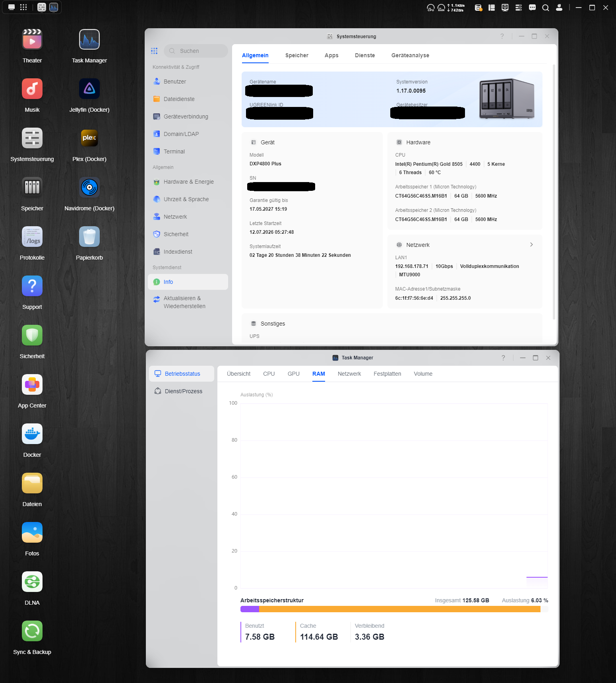The width and height of the screenshot is (616, 683).
Task: Open Dateidienste in the settings sidebar
Action: pos(188,99)
